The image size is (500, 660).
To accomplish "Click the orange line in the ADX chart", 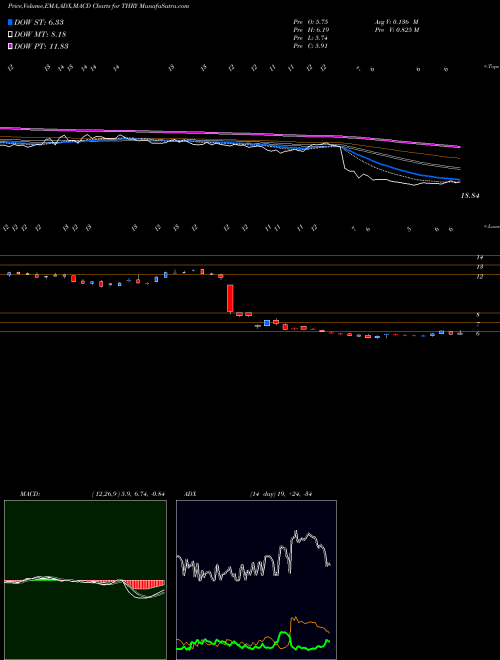I will pyautogui.click(x=309, y=625).
